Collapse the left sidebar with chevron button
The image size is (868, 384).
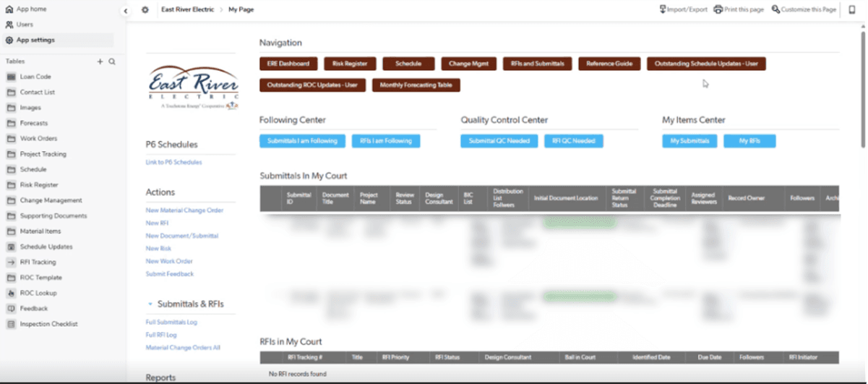pyautogui.click(x=125, y=10)
